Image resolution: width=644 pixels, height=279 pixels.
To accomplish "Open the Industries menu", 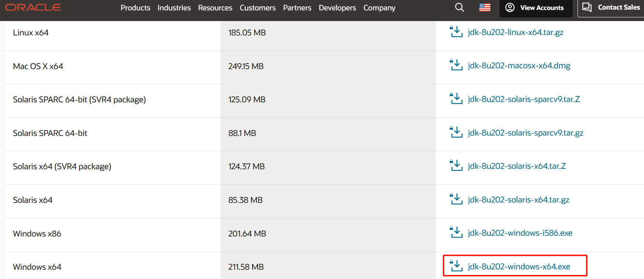I will pos(174,8).
